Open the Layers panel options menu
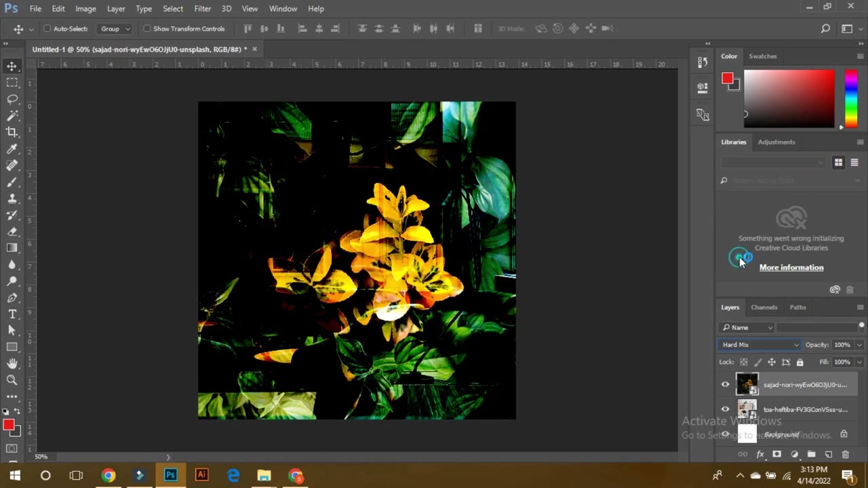The width and height of the screenshot is (868, 488). [860, 307]
